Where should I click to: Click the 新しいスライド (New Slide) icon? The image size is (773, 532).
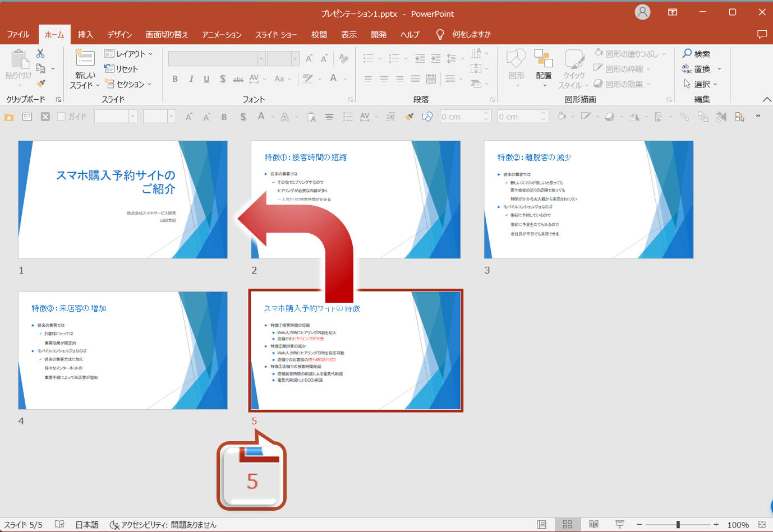tap(85, 58)
